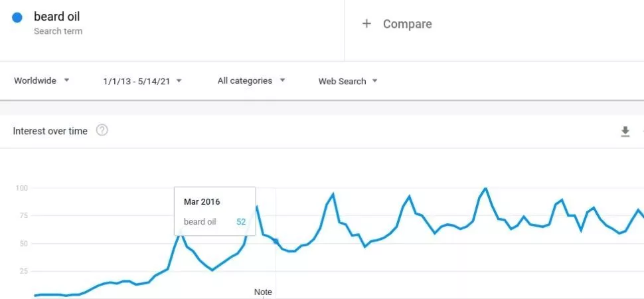
Task: Click the value 52 in the tooltip
Action: (x=241, y=222)
